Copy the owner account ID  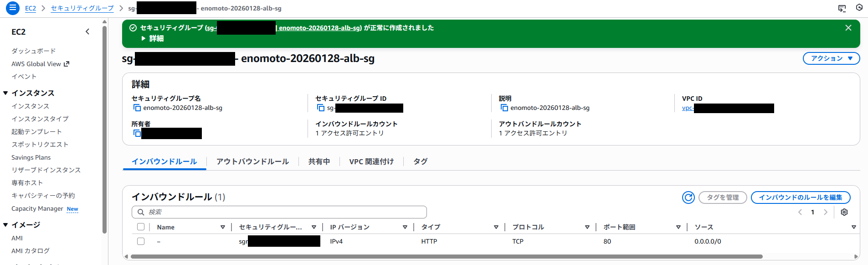click(137, 133)
